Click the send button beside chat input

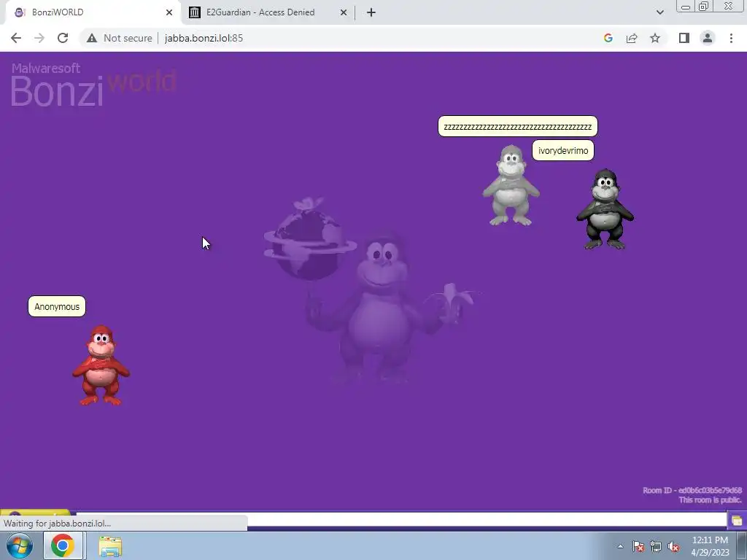(x=737, y=520)
